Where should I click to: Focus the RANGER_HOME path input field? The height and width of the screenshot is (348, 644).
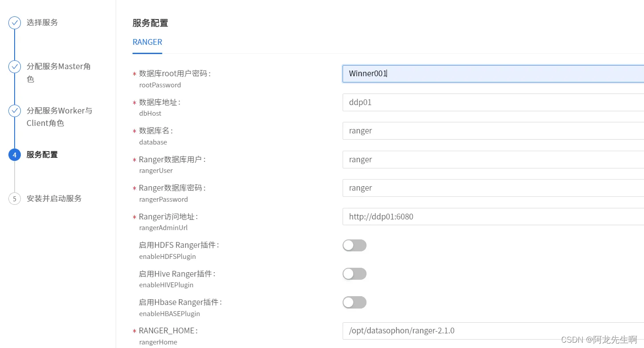click(492, 331)
